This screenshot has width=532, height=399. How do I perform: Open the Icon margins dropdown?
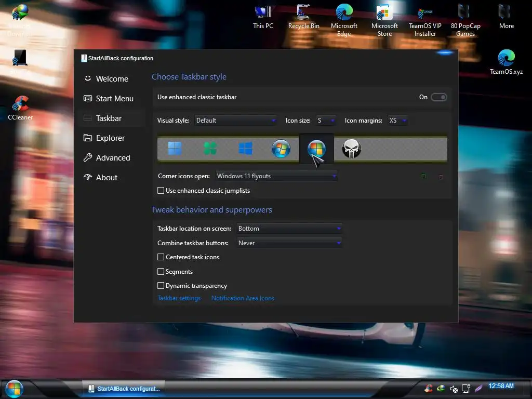click(397, 121)
